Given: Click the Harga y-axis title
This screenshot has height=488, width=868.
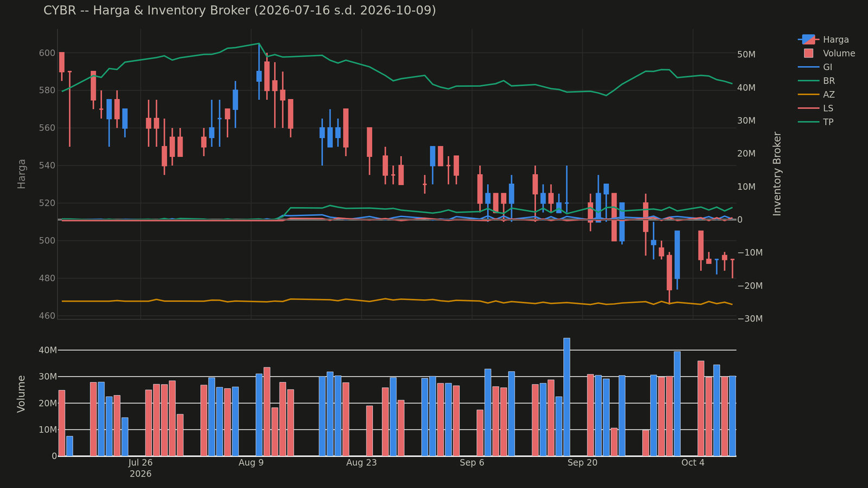Looking at the screenshot, I should [x=22, y=174].
